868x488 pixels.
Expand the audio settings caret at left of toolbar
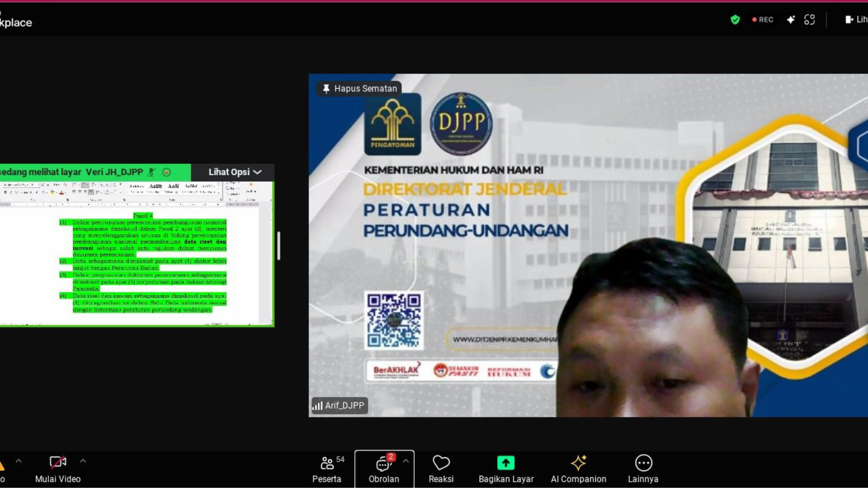19,461
